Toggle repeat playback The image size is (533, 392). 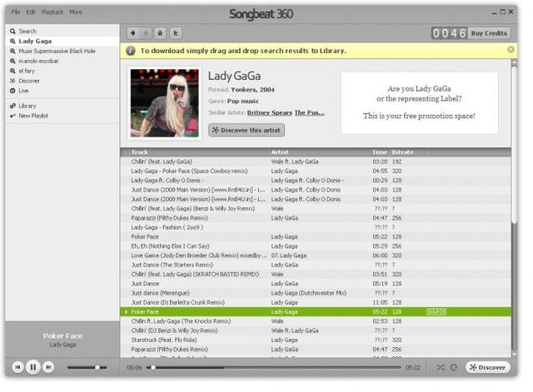[x=453, y=368]
